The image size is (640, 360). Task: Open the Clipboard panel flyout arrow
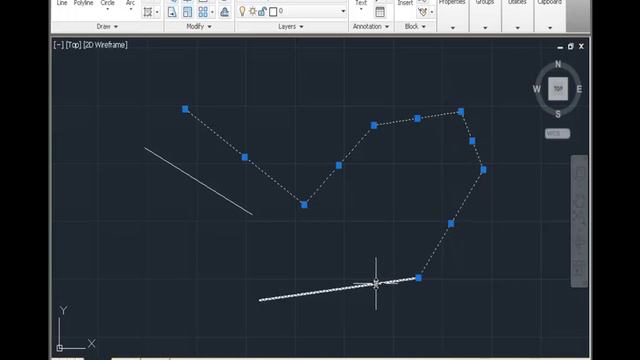coord(550,28)
